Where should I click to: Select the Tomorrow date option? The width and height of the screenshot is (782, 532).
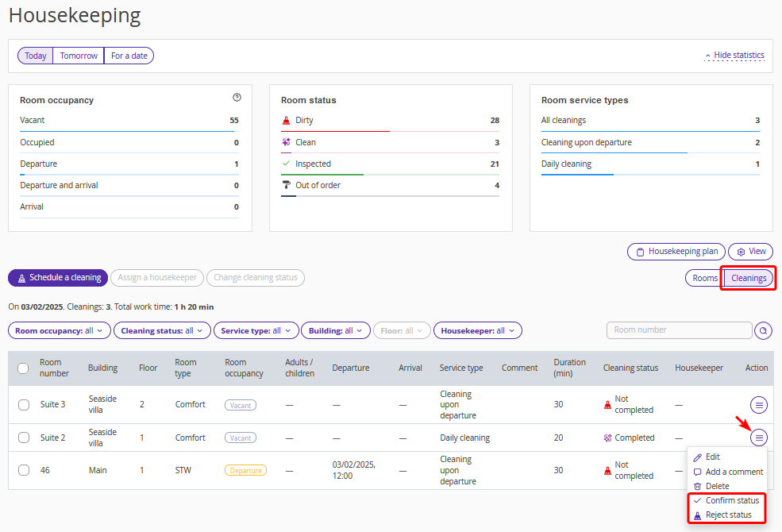coord(79,56)
